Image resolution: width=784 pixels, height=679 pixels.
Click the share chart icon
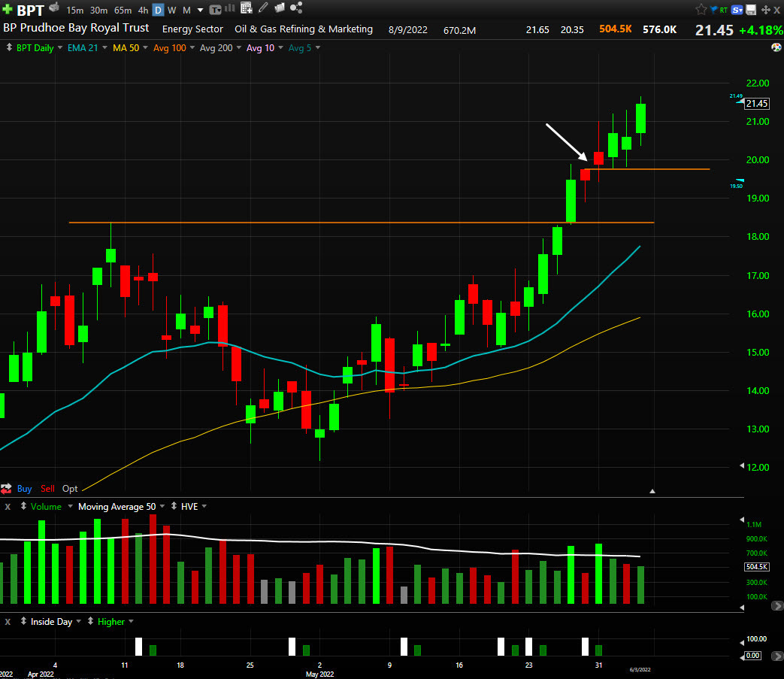296,8
